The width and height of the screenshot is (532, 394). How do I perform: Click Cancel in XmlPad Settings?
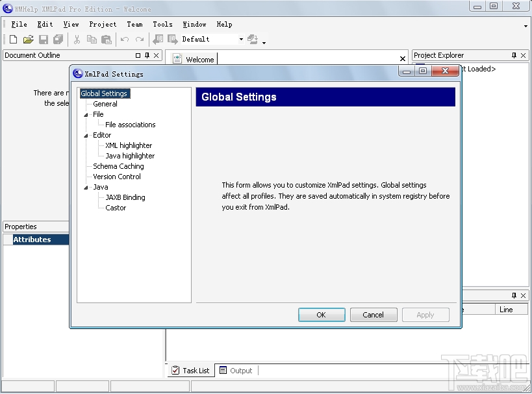(x=374, y=315)
